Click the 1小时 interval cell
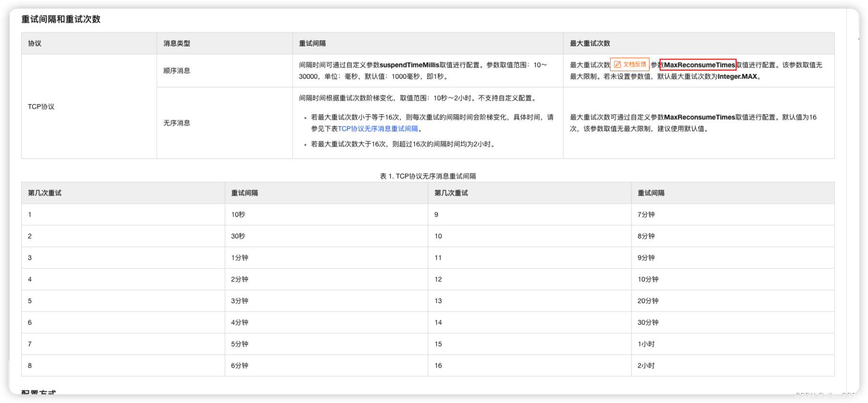This screenshot has width=868, height=403. (x=733, y=344)
